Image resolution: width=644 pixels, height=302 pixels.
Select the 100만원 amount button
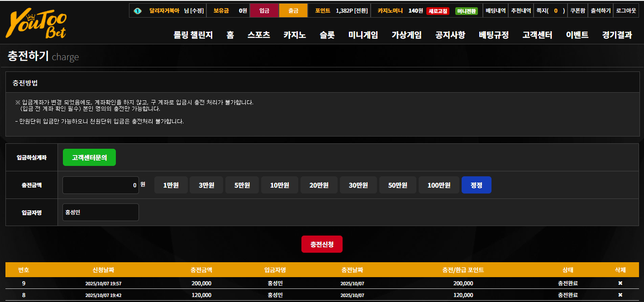pyautogui.click(x=439, y=185)
